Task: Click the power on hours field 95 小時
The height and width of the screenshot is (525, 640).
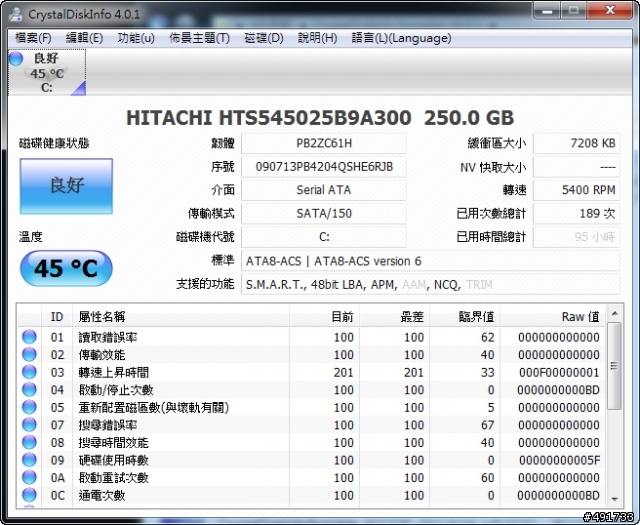Action: tap(576, 237)
